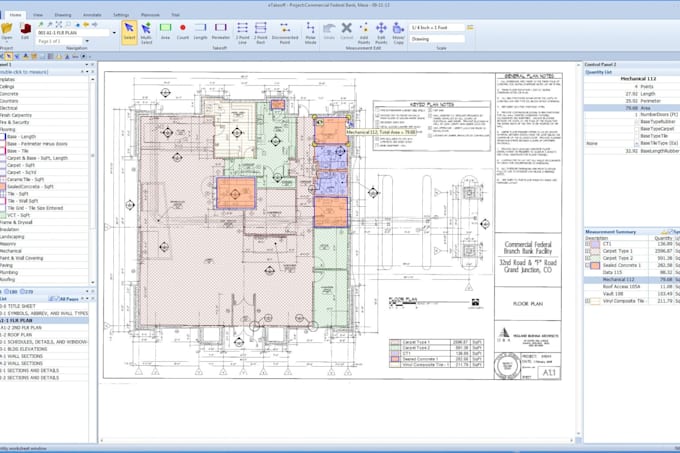This screenshot has height=453, width=680.
Task: Expand the Vinyl Composite Tile summary row
Action: coord(588,301)
